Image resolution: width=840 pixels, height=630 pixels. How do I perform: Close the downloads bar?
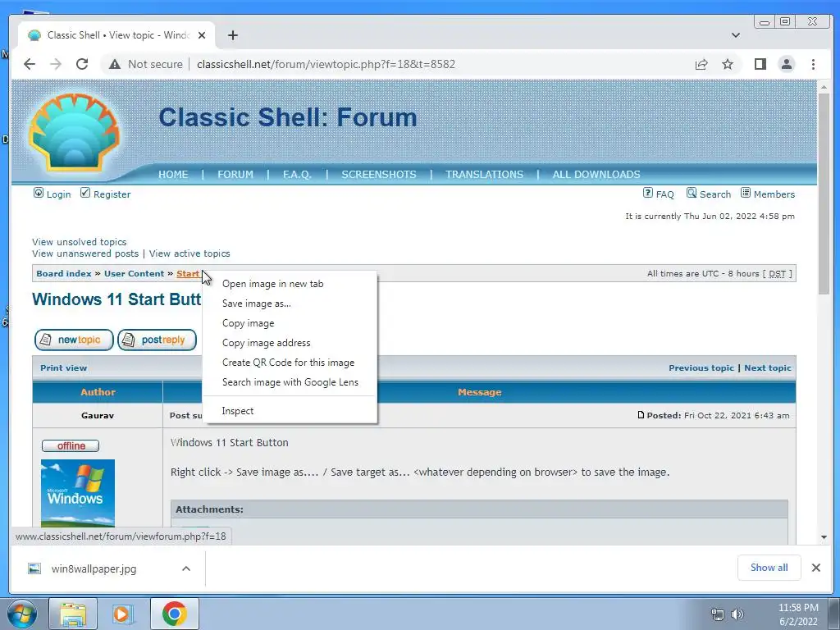click(x=816, y=568)
